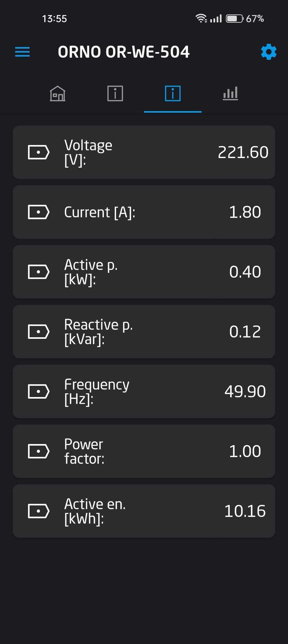Open the hamburger navigation menu
288x644 pixels.
click(x=23, y=52)
